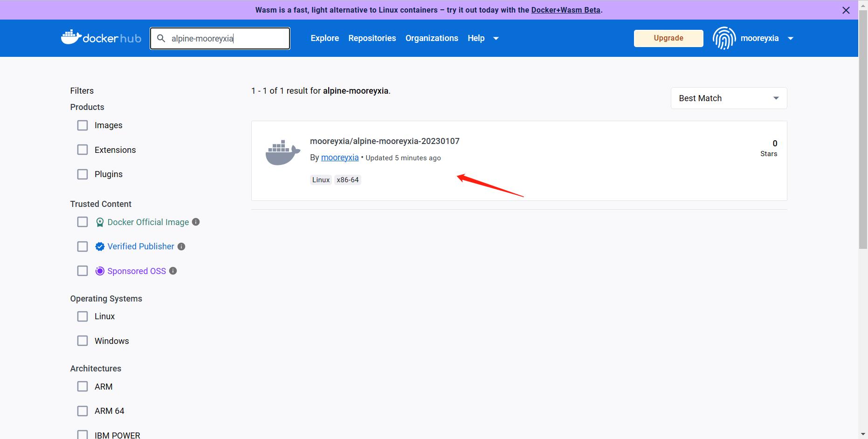Open mooreyxia/alpine-mooreyxia-20230107 repository
This screenshot has height=439, width=868.
click(385, 141)
